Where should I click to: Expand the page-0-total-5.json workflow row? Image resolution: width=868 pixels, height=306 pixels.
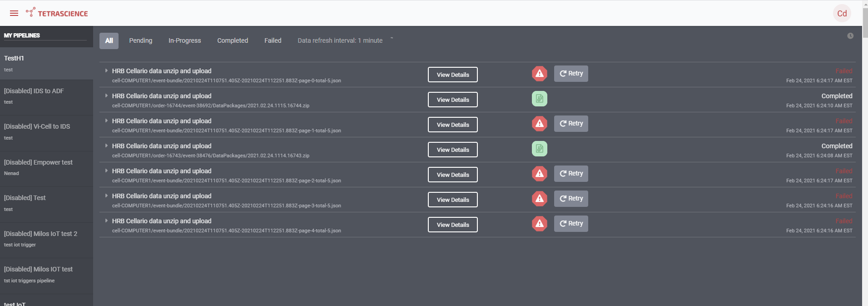click(x=106, y=70)
